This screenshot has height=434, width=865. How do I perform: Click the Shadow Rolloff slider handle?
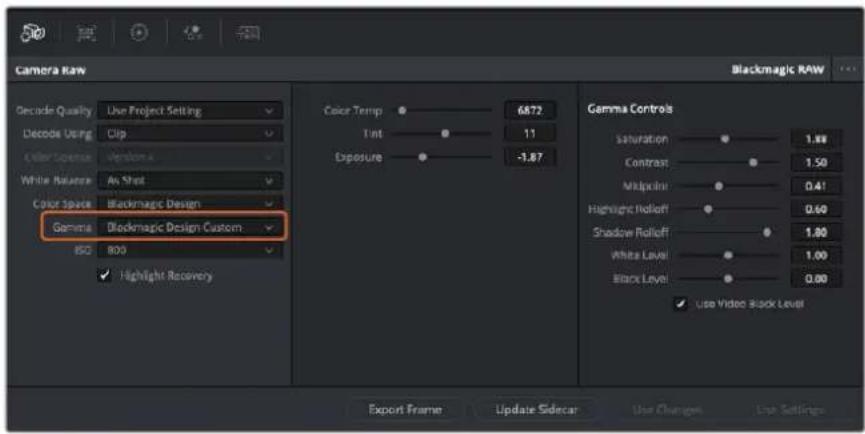pyautogui.click(x=767, y=233)
